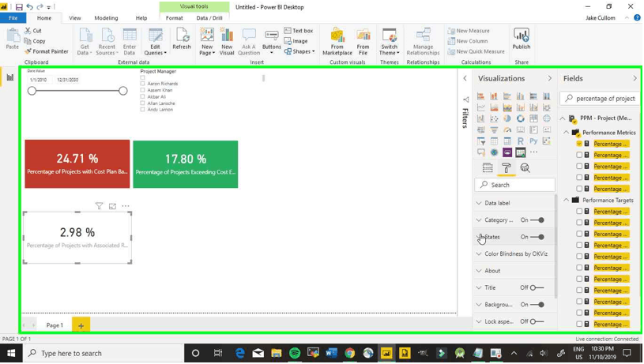Screen dimensions: 644x364
Task: Select the Gauge visualization
Action: tap(507, 130)
